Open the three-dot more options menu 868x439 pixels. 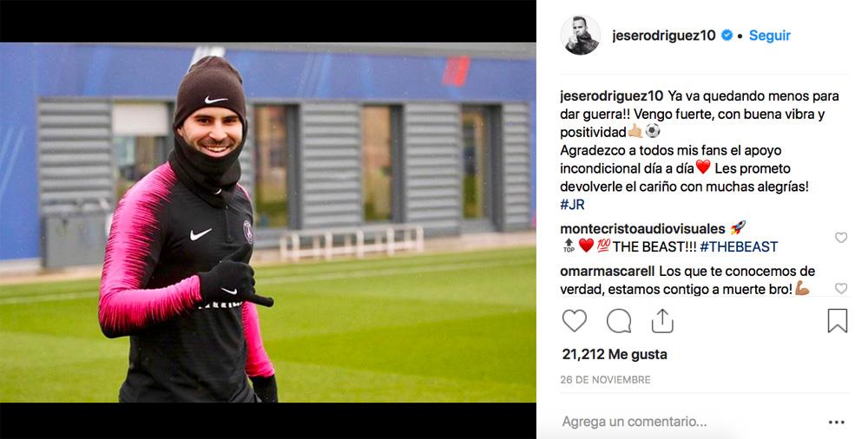pos(837,423)
